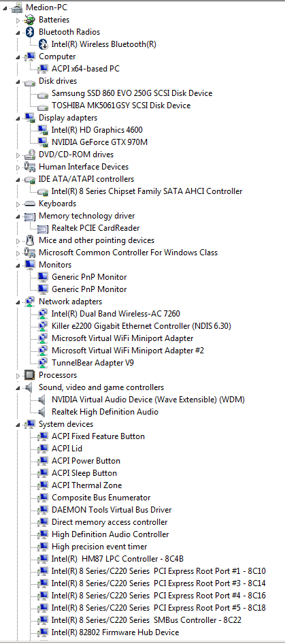Select NVIDIA Virtual Audio Device (WDM)
Screen dimensions: 285x644
pyautogui.click(x=148, y=399)
